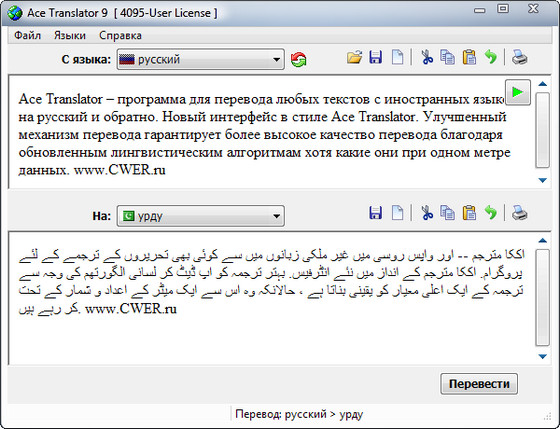Screen dimensions: 560x429
Task: Click the translation scrollbar up arrow
Action: click(542, 241)
